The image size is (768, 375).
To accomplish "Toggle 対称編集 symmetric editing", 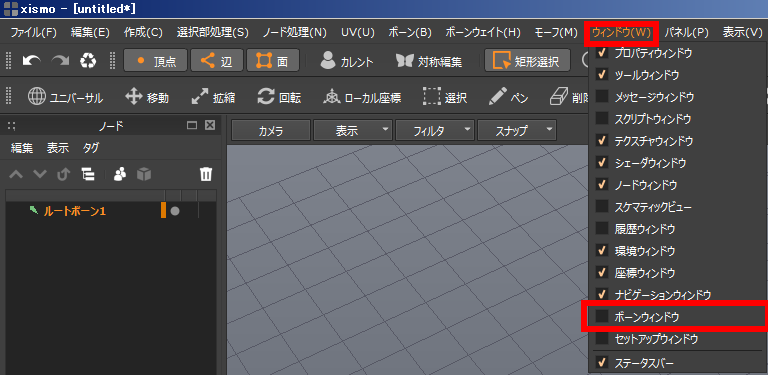I will point(429,61).
